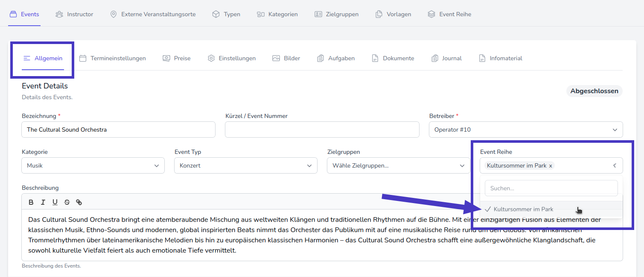The width and height of the screenshot is (644, 277).
Task: Toggle strikethrough formatting in description editor
Action: coord(67,202)
